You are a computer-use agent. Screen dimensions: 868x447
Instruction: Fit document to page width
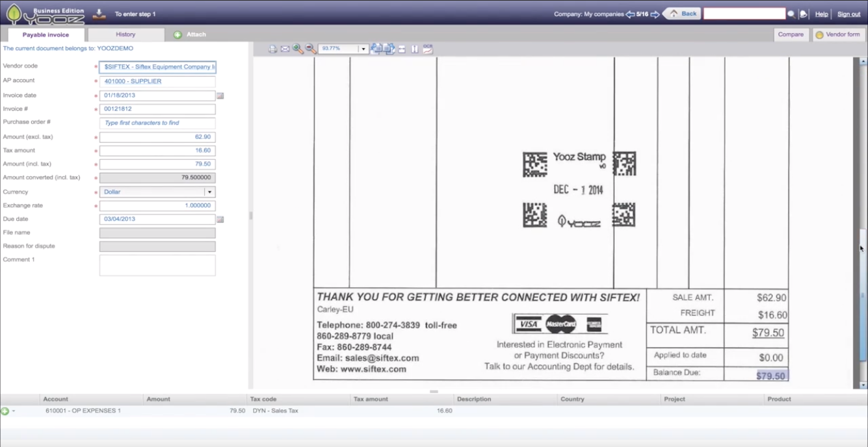tap(402, 49)
